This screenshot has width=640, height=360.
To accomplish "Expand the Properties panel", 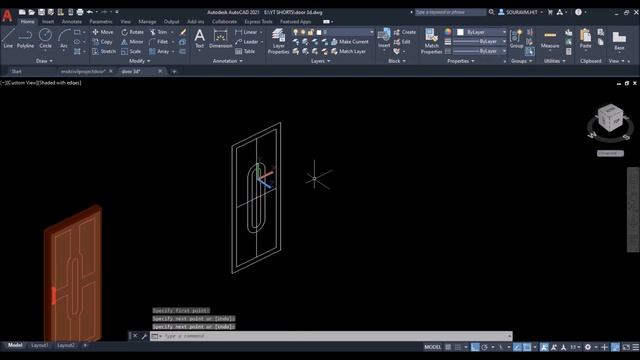I will pyautogui.click(x=461, y=61).
